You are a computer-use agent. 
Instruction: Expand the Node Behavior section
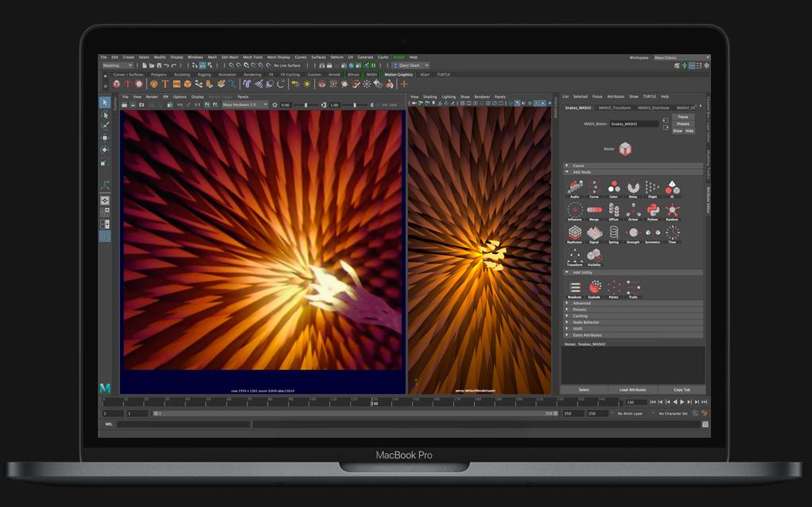pos(633,322)
